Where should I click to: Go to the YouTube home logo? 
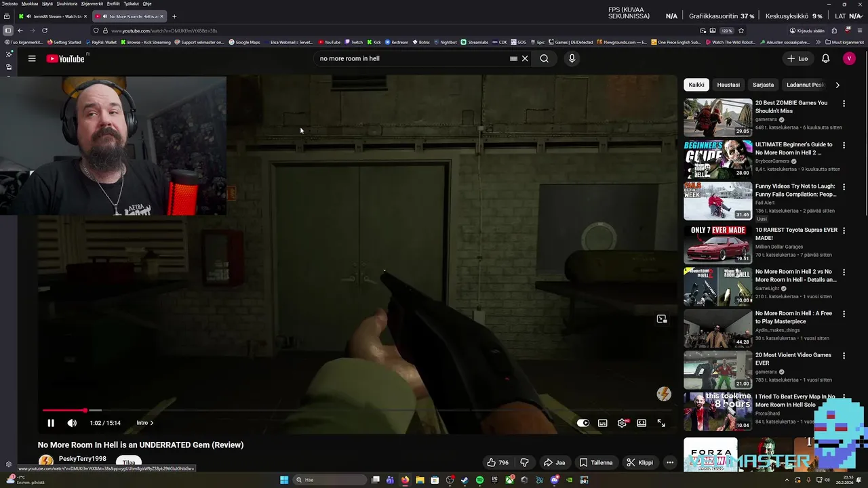[x=66, y=59]
